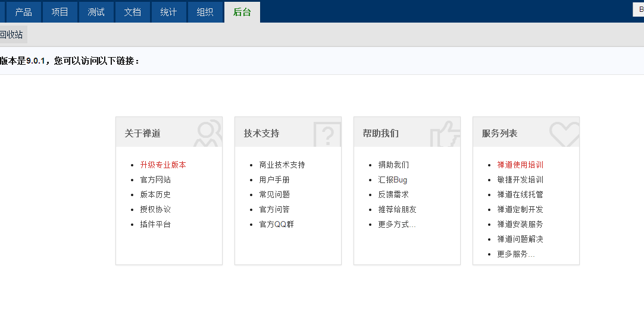This screenshot has width=644, height=315.
Task: Open the 组织 tab
Action: coord(205,12)
